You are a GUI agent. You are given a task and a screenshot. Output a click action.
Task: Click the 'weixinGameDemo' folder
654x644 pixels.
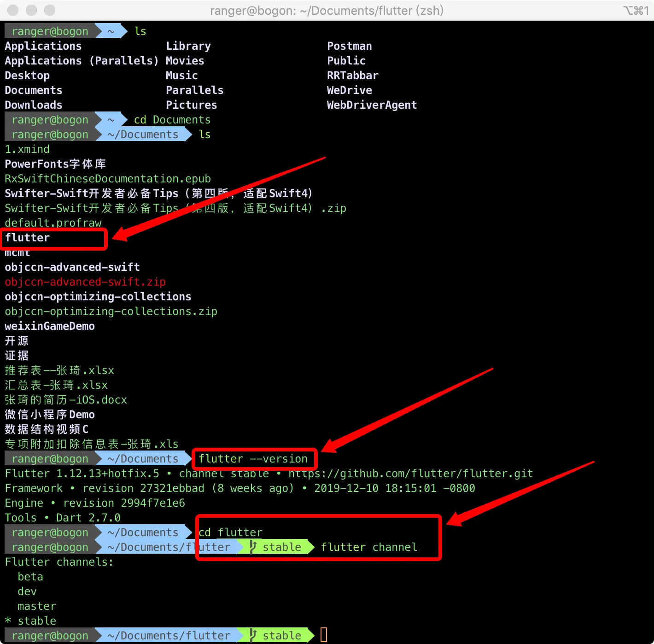pos(50,326)
